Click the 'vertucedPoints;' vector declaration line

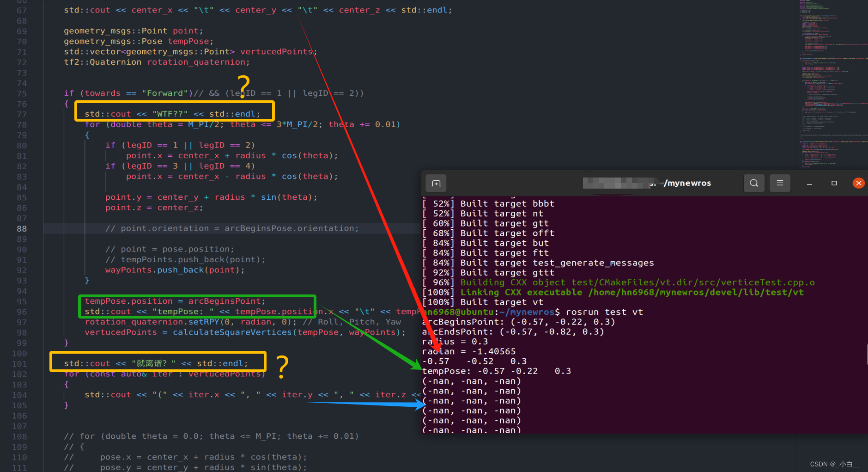[190, 52]
